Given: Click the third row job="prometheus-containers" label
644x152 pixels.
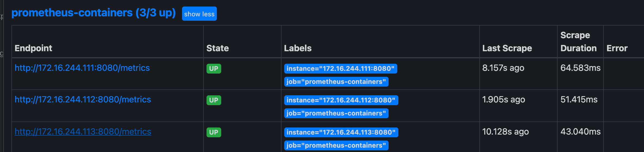Looking at the screenshot, I should coord(336,145).
